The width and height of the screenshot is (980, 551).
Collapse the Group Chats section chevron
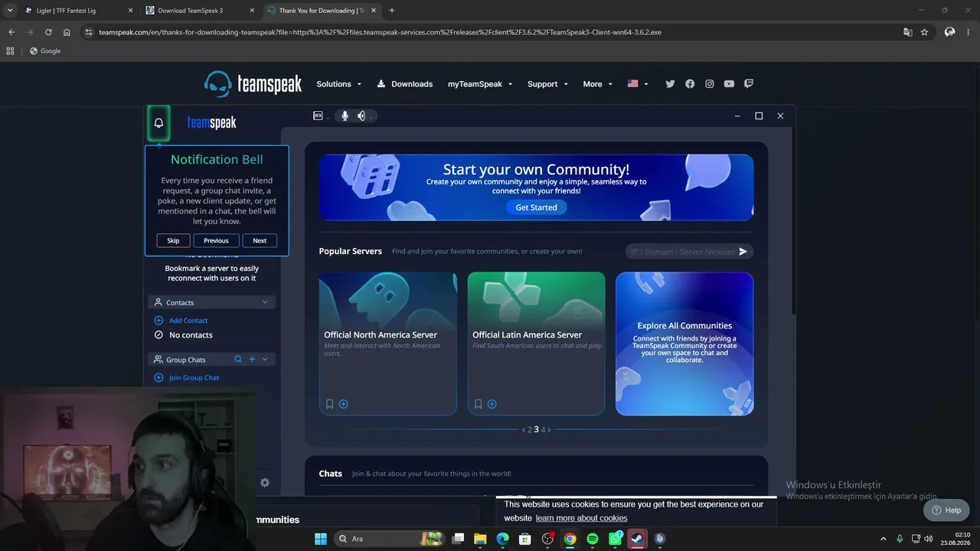click(x=265, y=360)
